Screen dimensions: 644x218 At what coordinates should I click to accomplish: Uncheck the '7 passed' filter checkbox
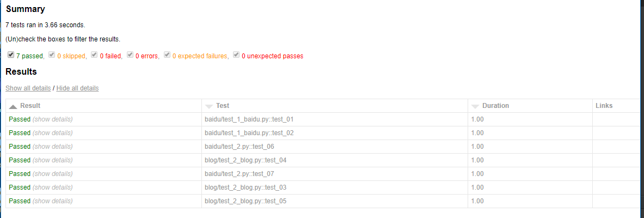tap(11, 55)
